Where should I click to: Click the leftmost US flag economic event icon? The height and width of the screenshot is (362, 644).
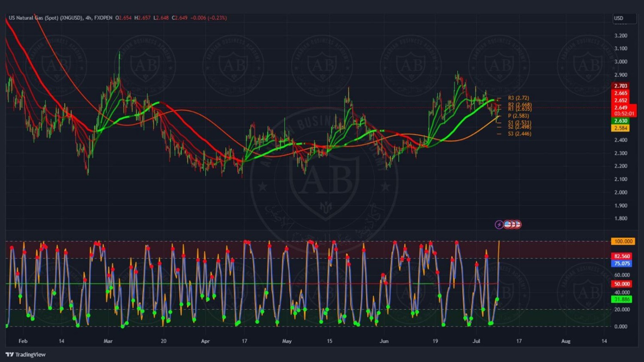point(507,224)
